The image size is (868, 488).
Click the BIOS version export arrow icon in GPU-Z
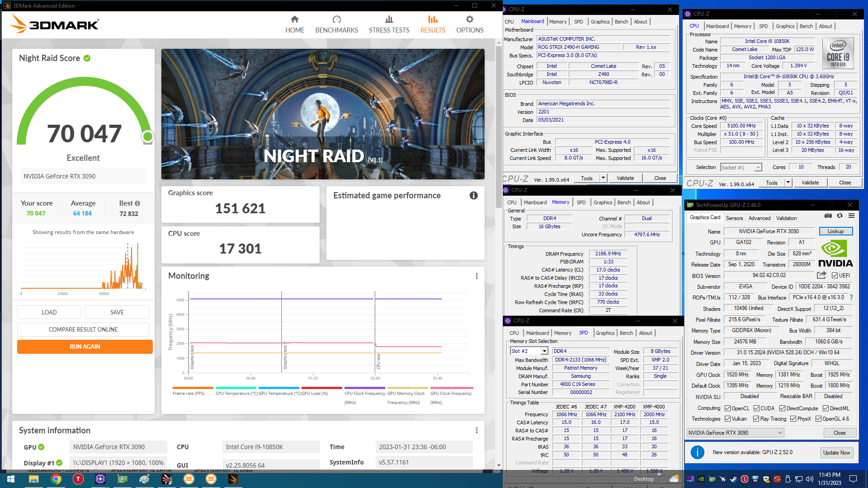(x=821, y=275)
